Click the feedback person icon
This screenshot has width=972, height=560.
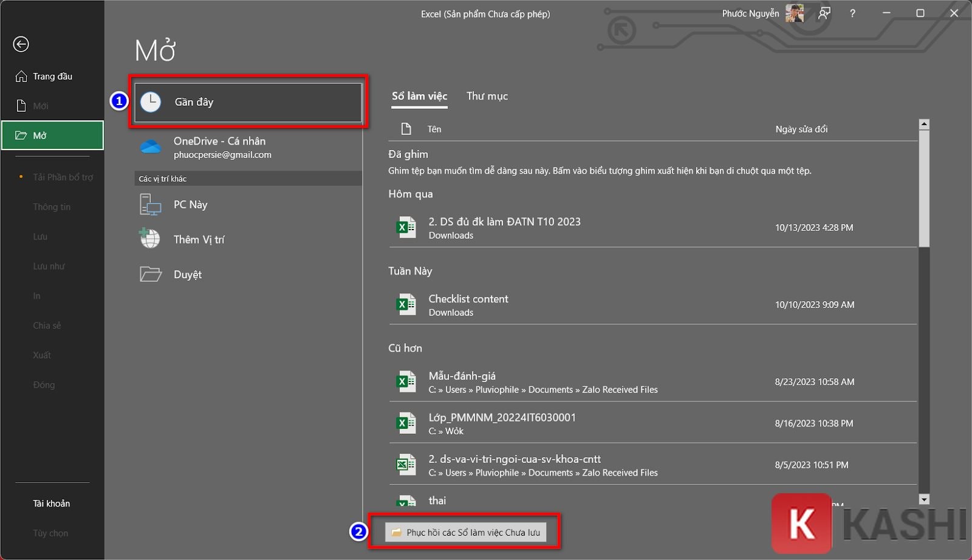pyautogui.click(x=824, y=13)
